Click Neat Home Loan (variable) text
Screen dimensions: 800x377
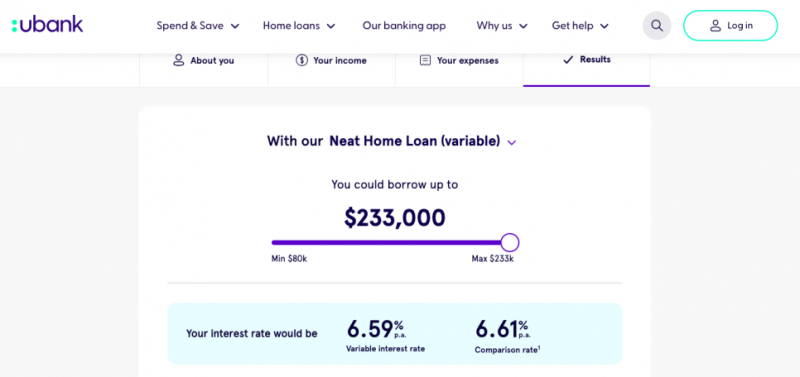coord(414,141)
